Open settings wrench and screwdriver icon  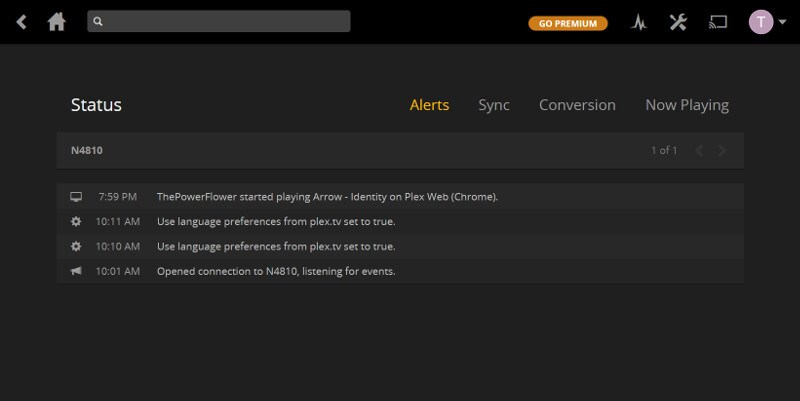point(678,22)
